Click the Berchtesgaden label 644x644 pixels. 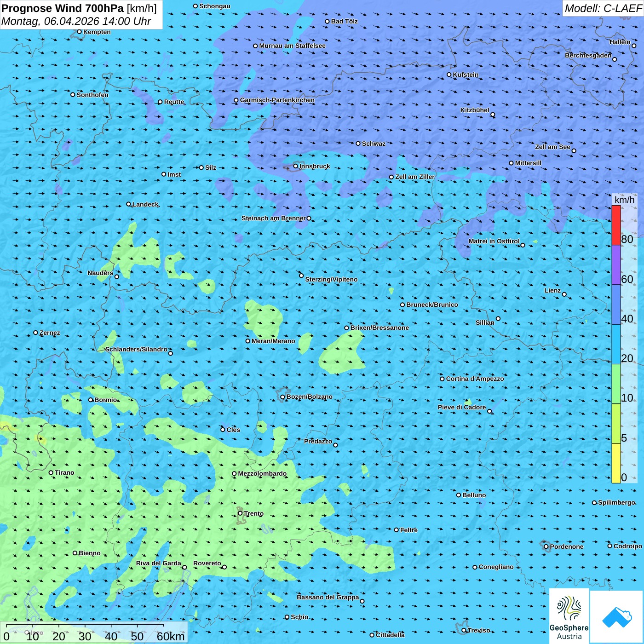coord(588,55)
